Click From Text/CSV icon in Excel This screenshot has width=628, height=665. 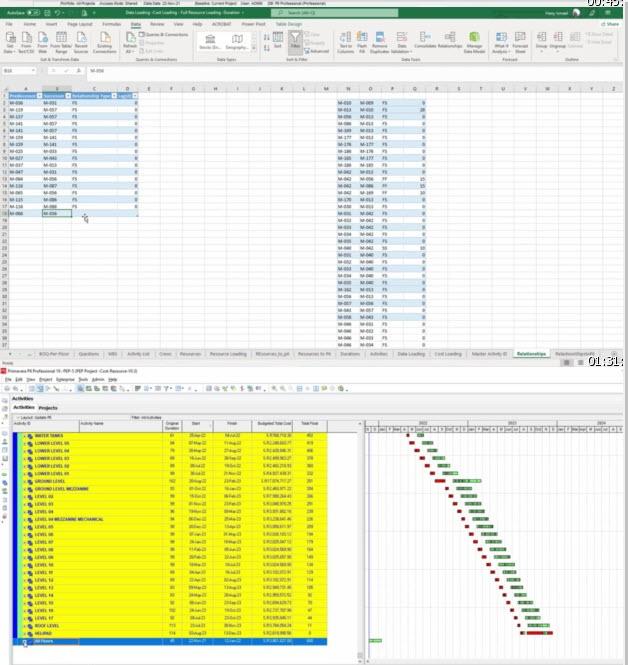(x=26, y=42)
